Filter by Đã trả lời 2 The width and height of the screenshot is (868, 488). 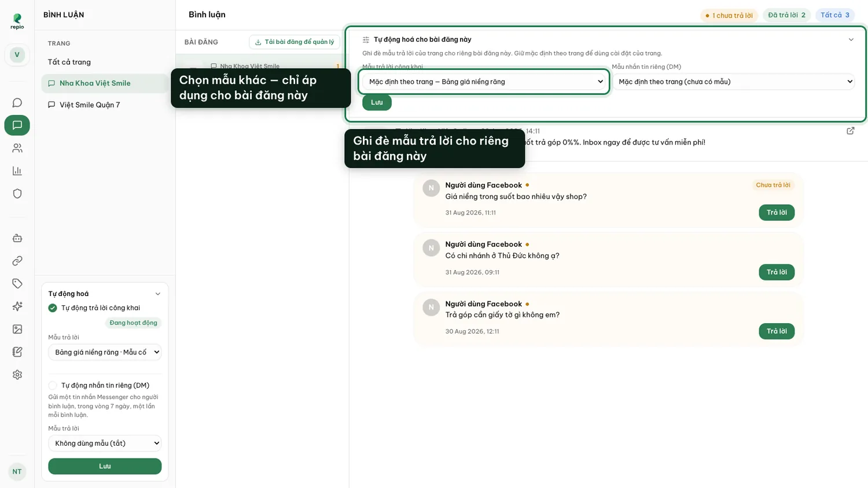point(786,15)
